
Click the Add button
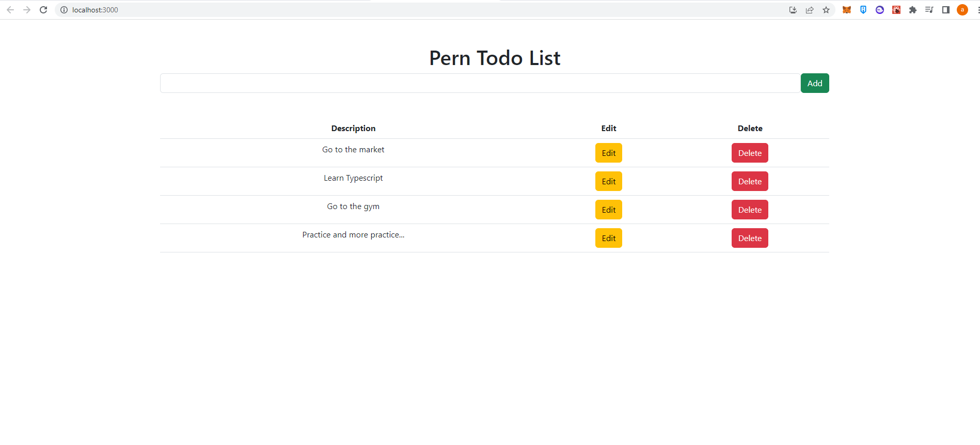(814, 83)
